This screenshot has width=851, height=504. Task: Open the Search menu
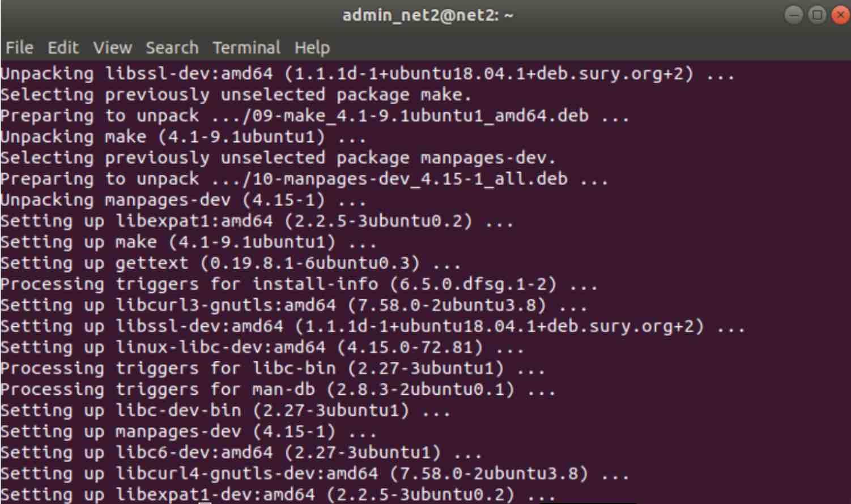[x=172, y=48]
